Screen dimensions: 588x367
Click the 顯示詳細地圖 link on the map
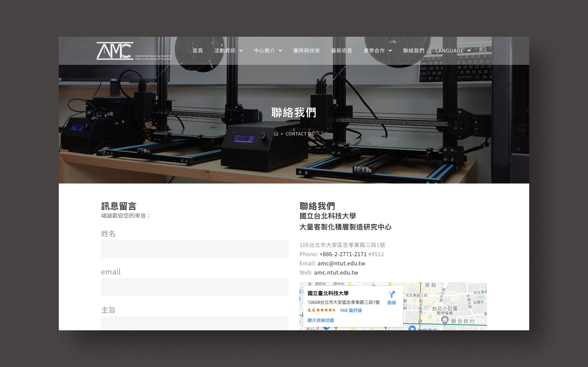(320, 320)
